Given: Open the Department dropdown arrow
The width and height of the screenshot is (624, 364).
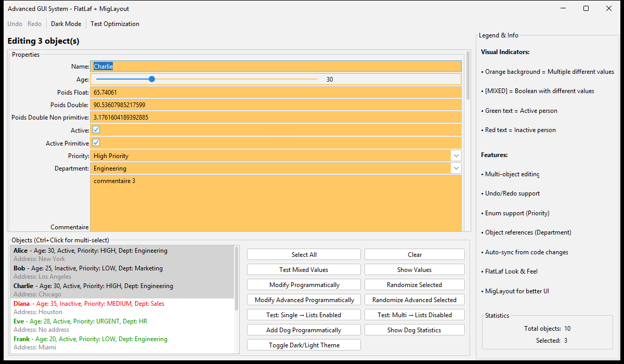Looking at the screenshot, I should (x=456, y=168).
